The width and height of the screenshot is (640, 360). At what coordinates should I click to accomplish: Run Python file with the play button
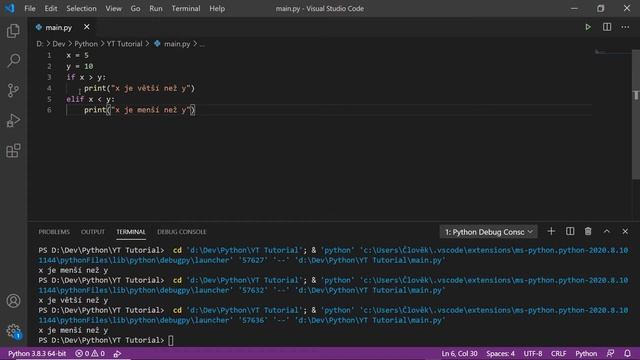(x=588, y=27)
